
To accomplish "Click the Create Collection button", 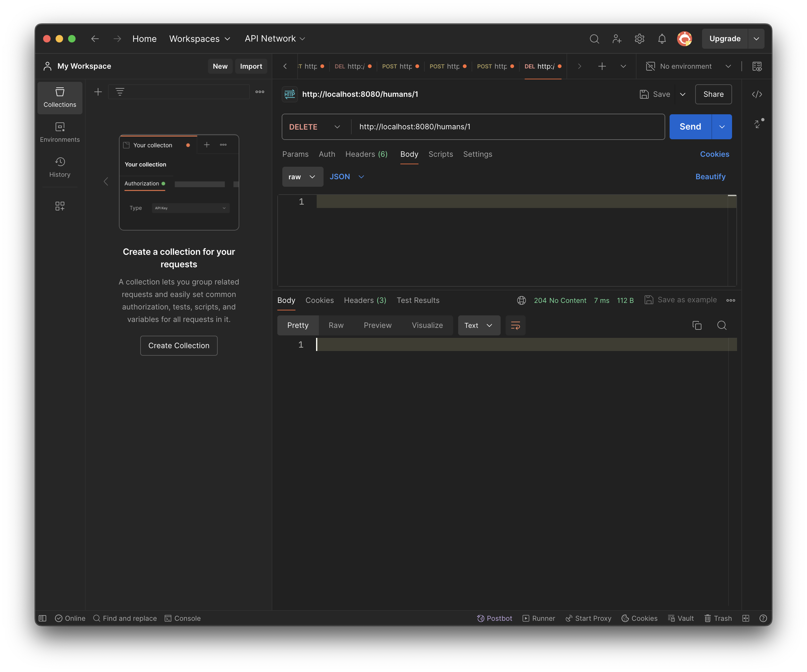I will point(179,345).
